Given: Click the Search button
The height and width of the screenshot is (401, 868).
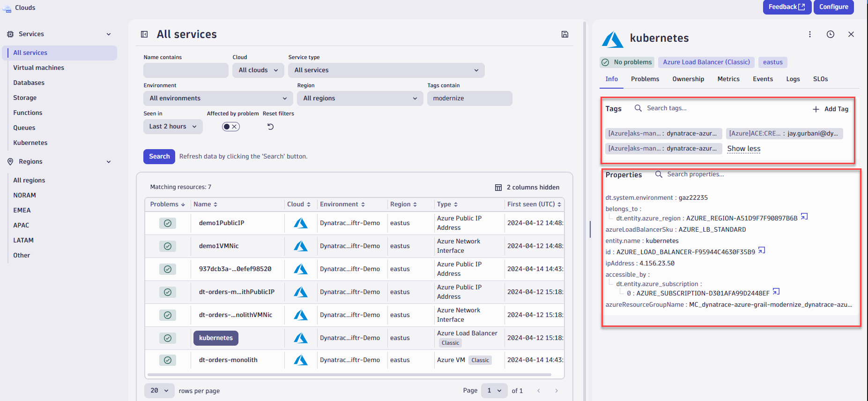Looking at the screenshot, I should point(159,157).
